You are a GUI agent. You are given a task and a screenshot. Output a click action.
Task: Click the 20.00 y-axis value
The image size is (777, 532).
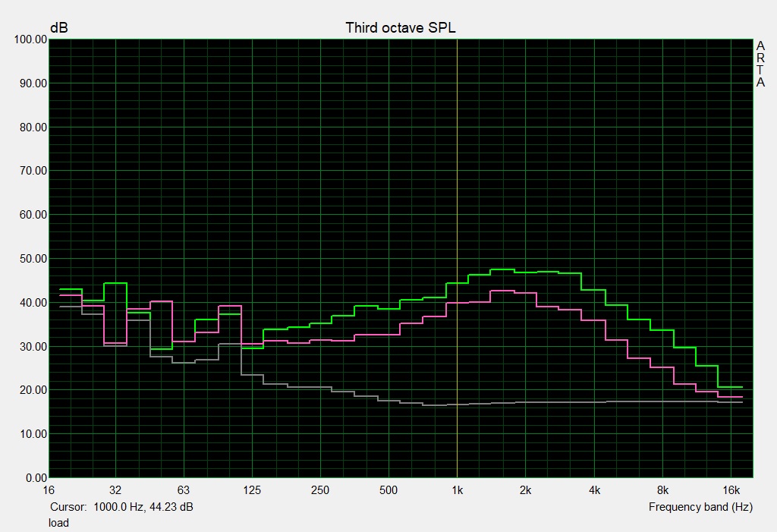coord(33,390)
